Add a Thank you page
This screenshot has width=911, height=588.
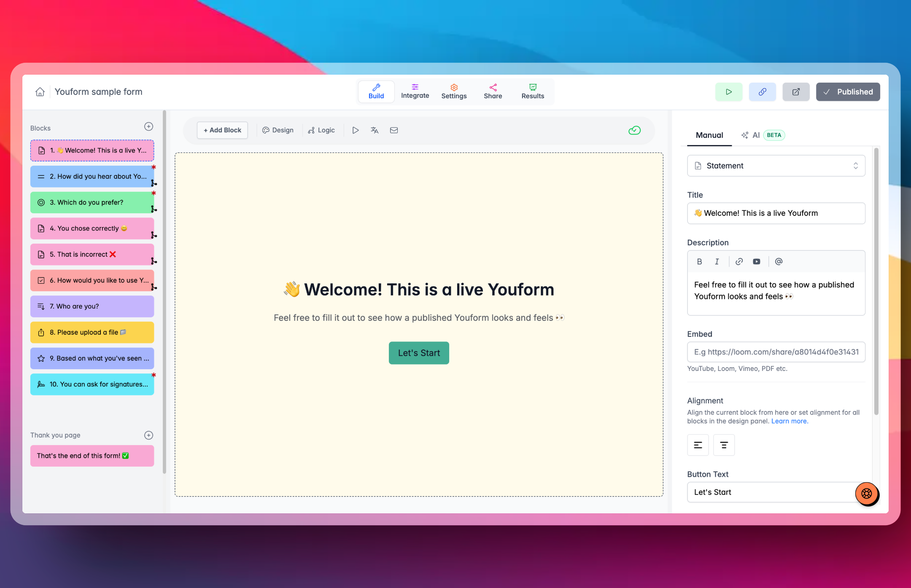pos(148,435)
